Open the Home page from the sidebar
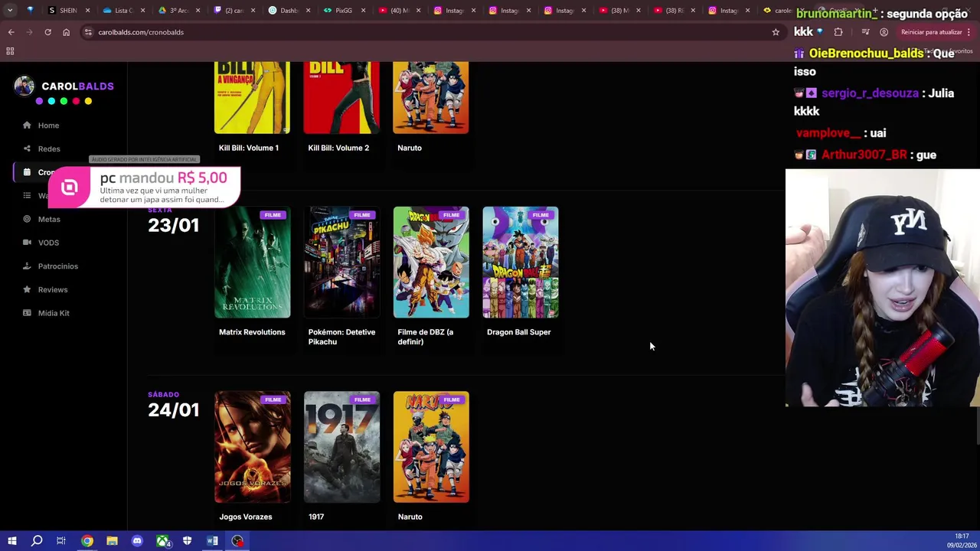Screen dimensions: 980x551 coord(48,126)
